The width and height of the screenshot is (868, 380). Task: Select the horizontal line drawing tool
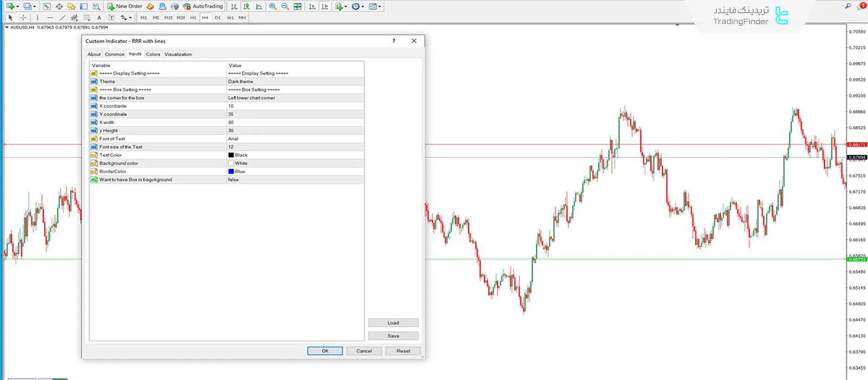50,18
